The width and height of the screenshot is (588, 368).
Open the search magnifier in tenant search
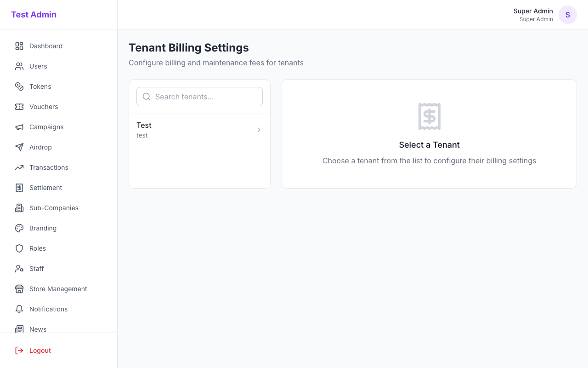tap(147, 97)
